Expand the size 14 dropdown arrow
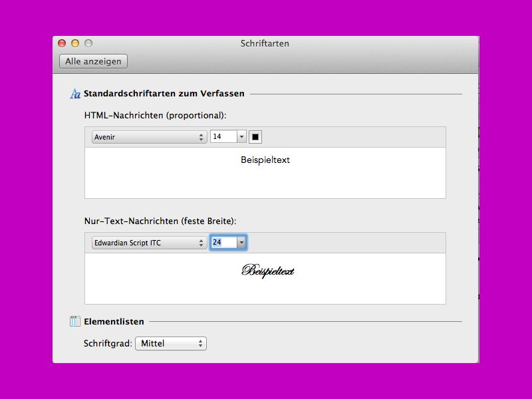Screen dimensions: 532x399 tap(241, 137)
